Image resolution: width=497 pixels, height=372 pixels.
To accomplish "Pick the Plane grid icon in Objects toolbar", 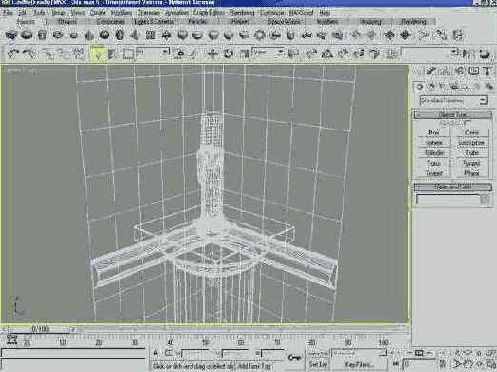I will point(151,35).
